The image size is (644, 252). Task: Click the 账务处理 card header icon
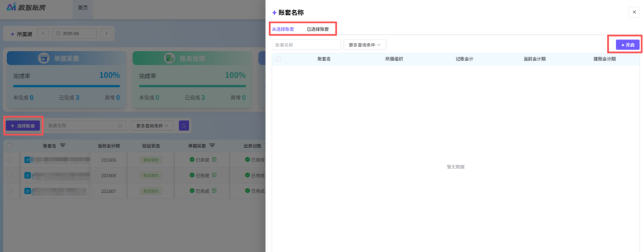(x=170, y=58)
